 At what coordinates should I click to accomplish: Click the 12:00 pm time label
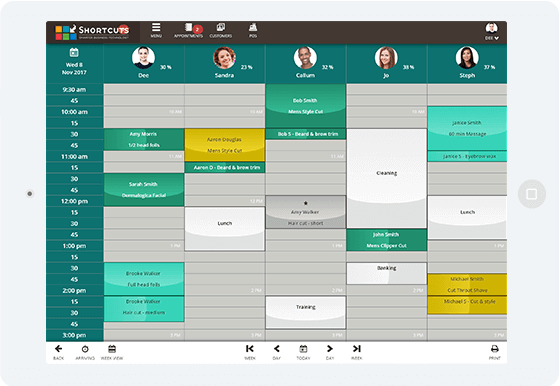[x=74, y=201]
